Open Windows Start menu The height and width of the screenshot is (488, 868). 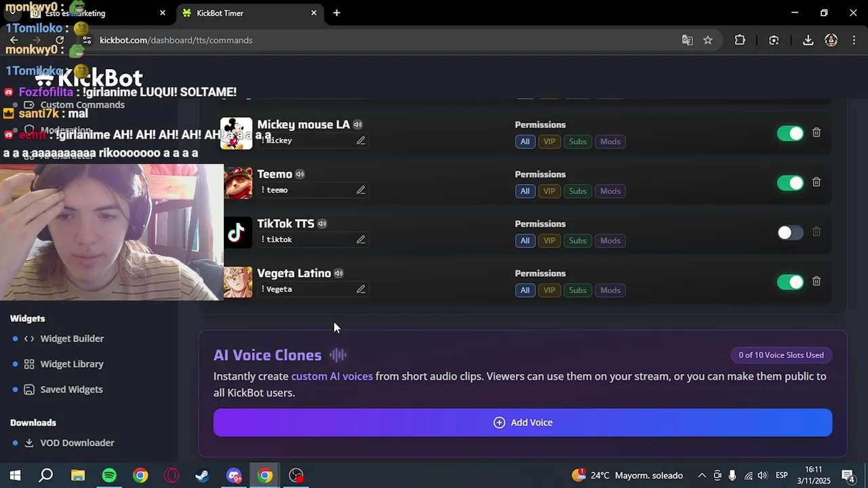click(15, 475)
